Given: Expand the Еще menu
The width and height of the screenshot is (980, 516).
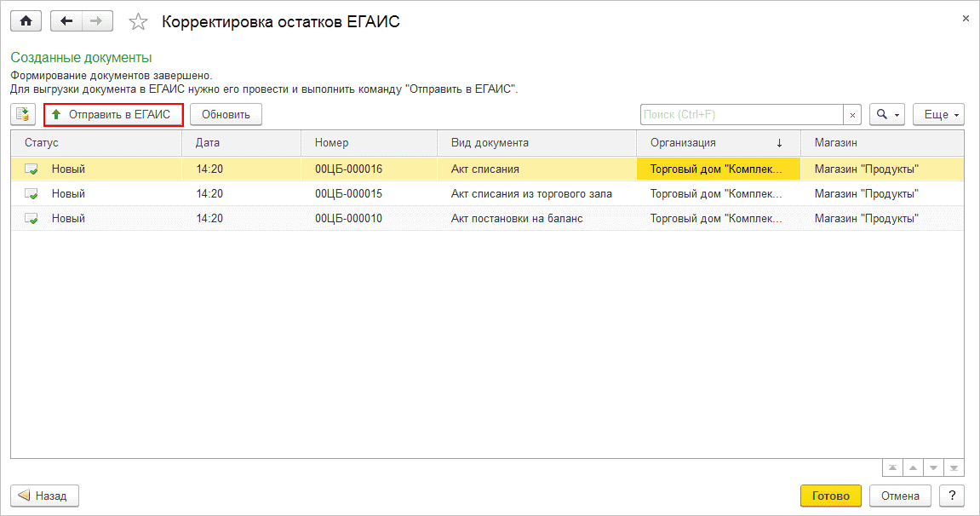Looking at the screenshot, I should pyautogui.click(x=938, y=115).
